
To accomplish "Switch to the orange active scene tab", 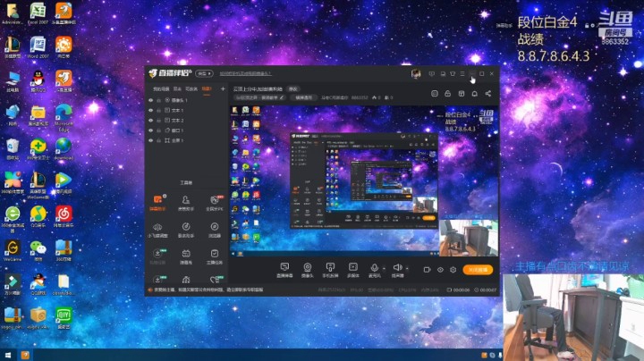I will tap(207, 88).
